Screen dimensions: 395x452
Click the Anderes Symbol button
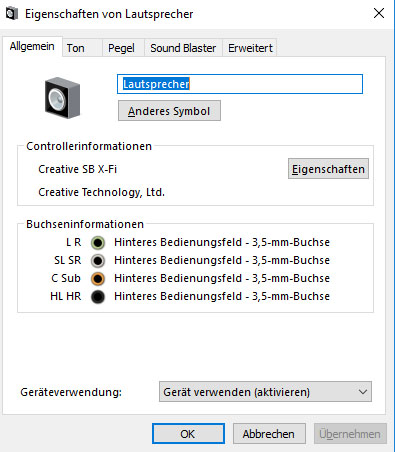[x=169, y=111]
